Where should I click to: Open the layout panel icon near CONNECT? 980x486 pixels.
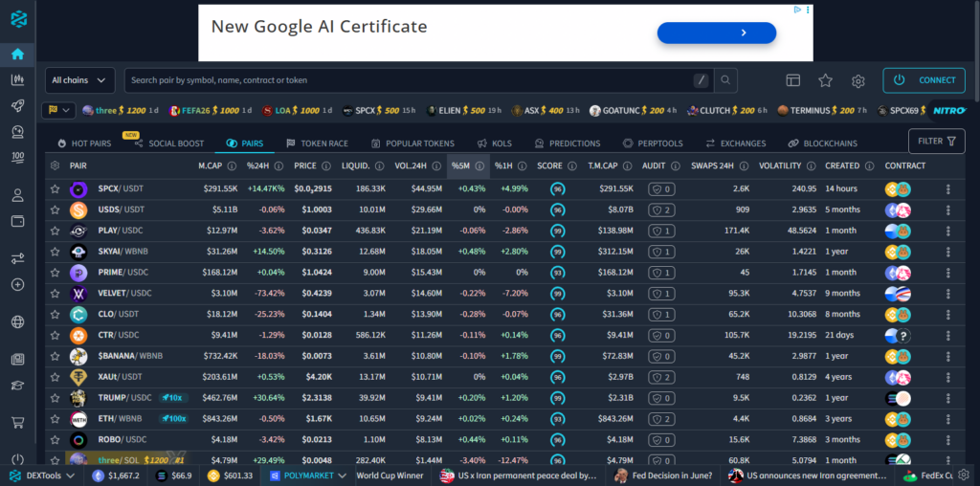click(793, 80)
